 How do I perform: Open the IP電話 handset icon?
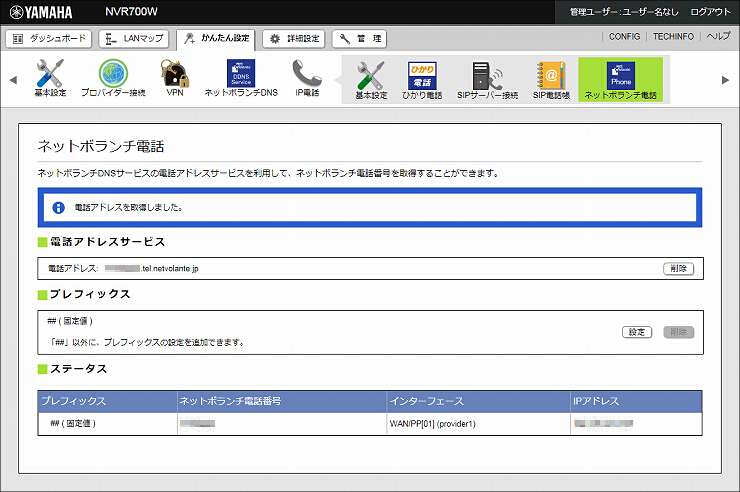click(307, 78)
